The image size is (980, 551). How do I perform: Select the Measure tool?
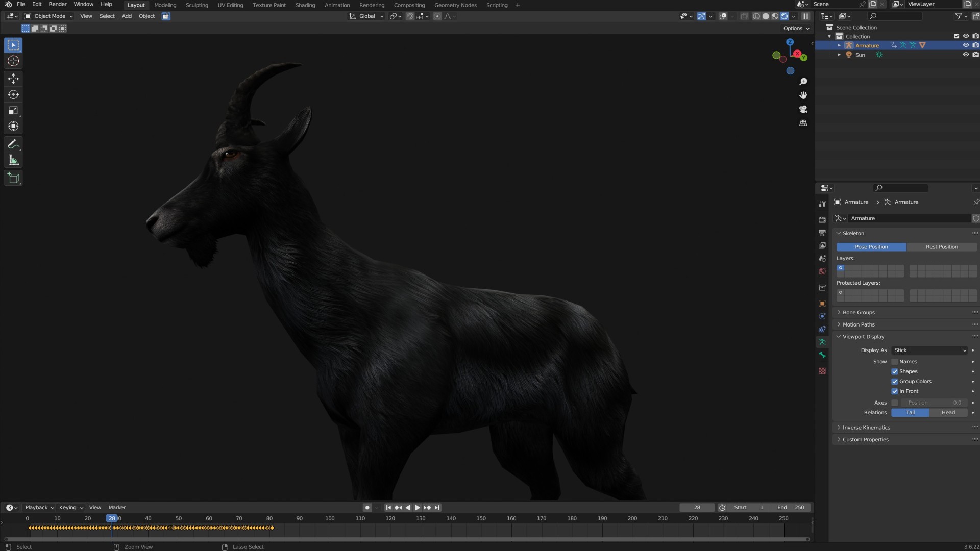(x=13, y=161)
